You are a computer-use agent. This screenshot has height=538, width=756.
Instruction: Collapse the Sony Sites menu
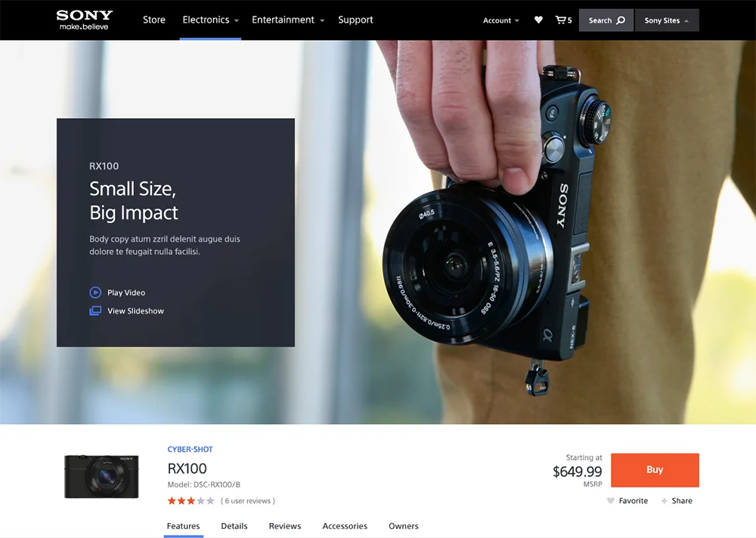pyautogui.click(x=667, y=20)
